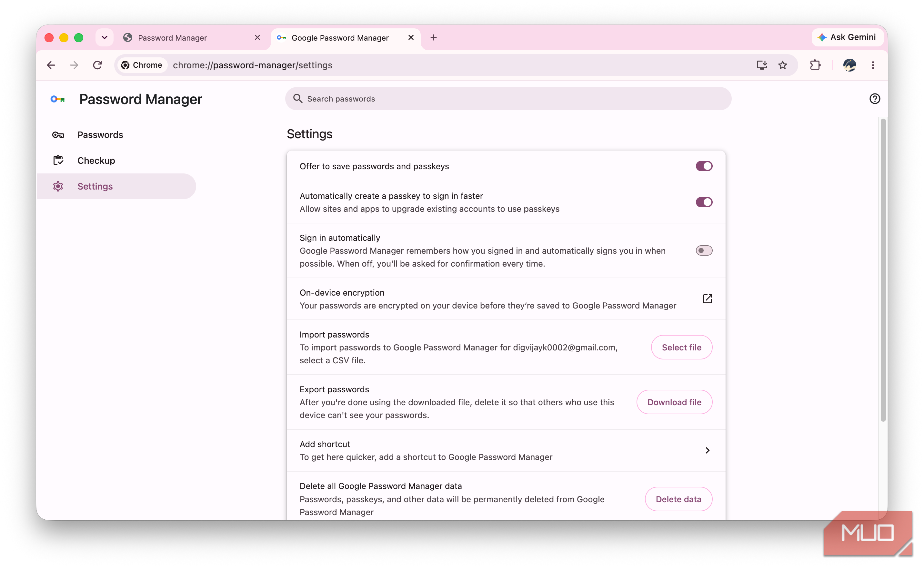The width and height of the screenshot is (924, 568).
Task: Close the Google Password Manager tab
Action: 411,38
